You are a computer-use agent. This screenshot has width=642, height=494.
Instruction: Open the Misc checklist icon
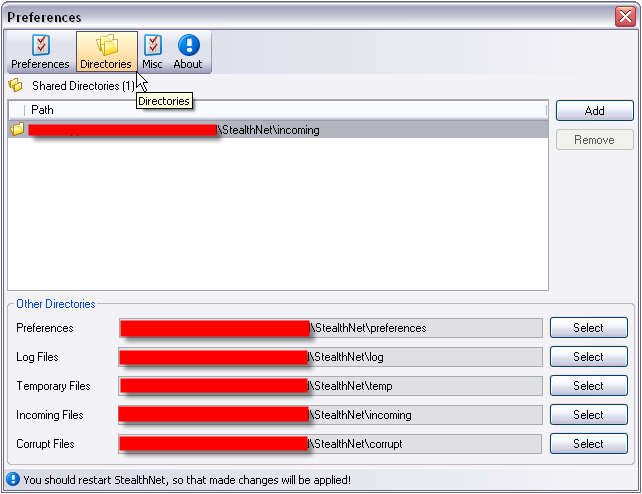(x=153, y=45)
